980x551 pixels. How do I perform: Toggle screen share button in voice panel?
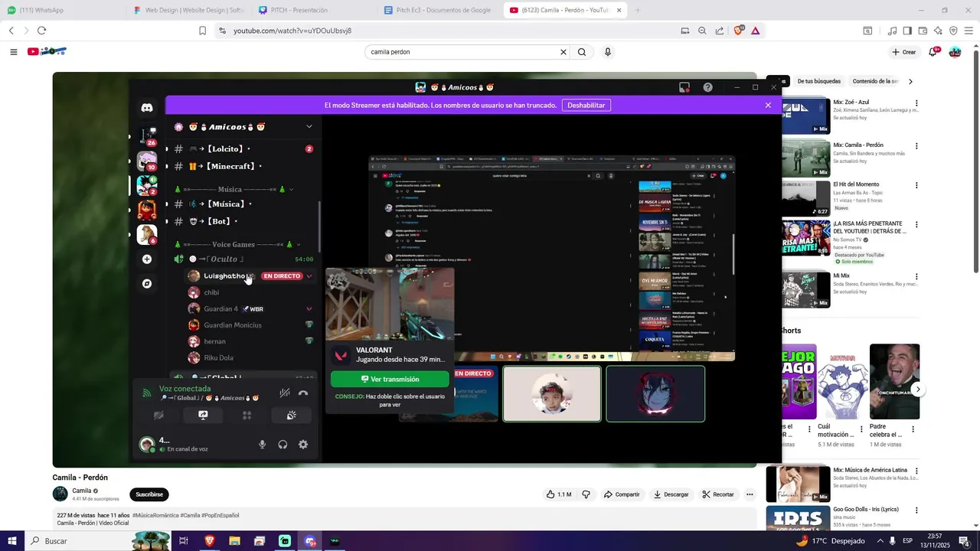tap(203, 416)
